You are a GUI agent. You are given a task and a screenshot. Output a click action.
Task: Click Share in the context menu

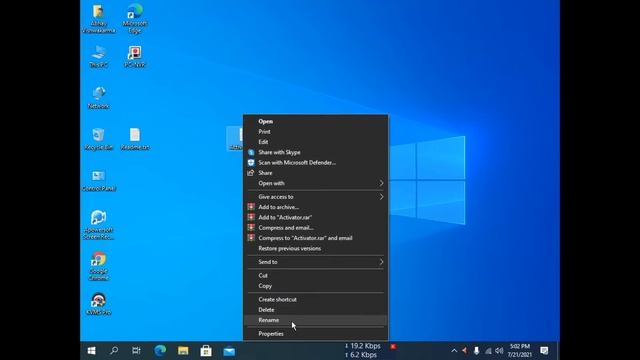(316, 173)
